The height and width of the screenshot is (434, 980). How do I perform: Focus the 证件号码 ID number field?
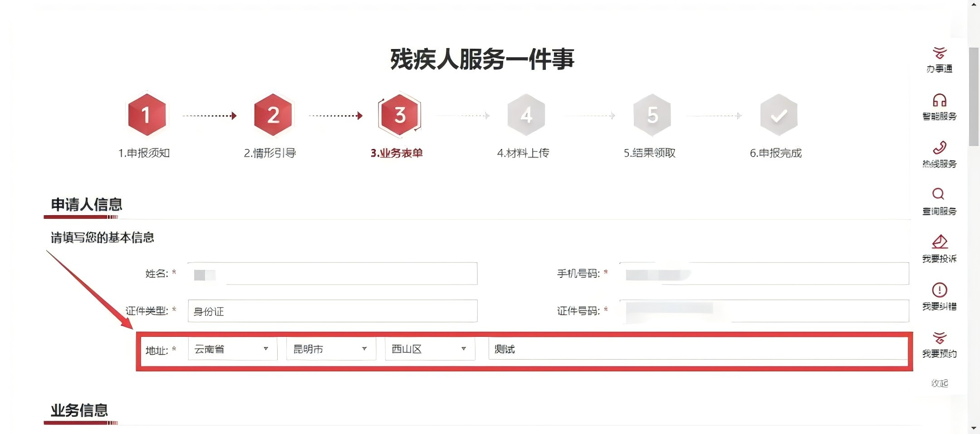coord(764,311)
